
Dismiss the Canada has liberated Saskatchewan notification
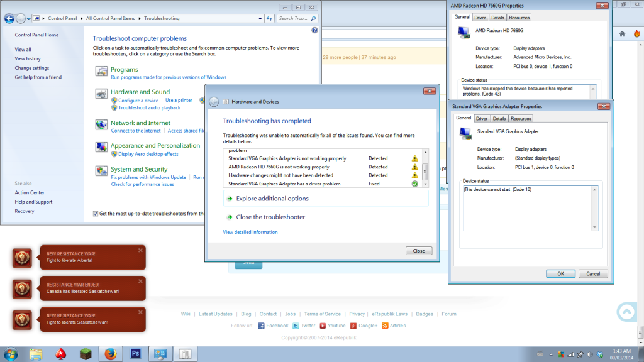(140, 282)
